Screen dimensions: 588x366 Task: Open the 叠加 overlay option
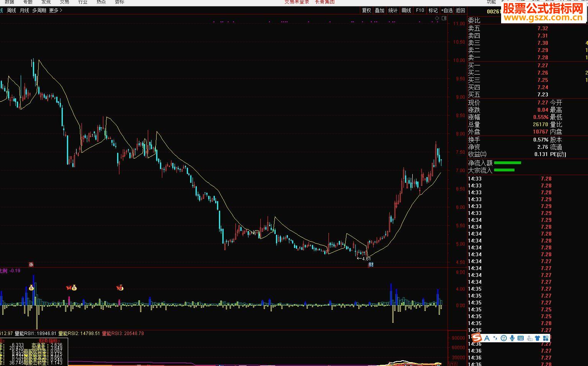click(379, 10)
